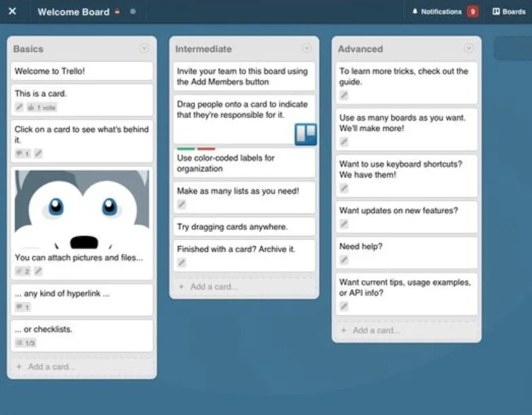This screenshot has height=415, width=532.
Task: Click pencil icon on 'Make as many lists' card
Action: click(x=182, y=204)
